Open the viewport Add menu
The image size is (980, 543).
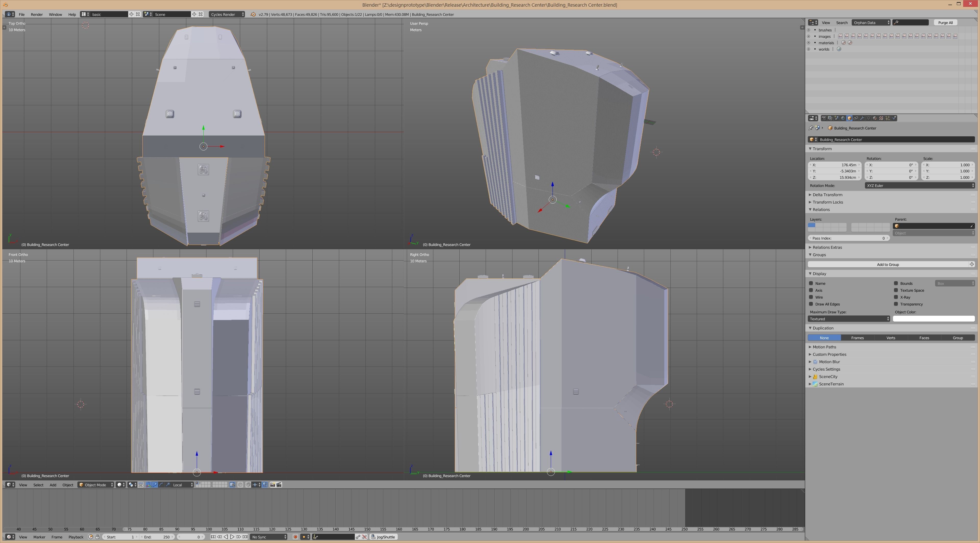[53, 485]
